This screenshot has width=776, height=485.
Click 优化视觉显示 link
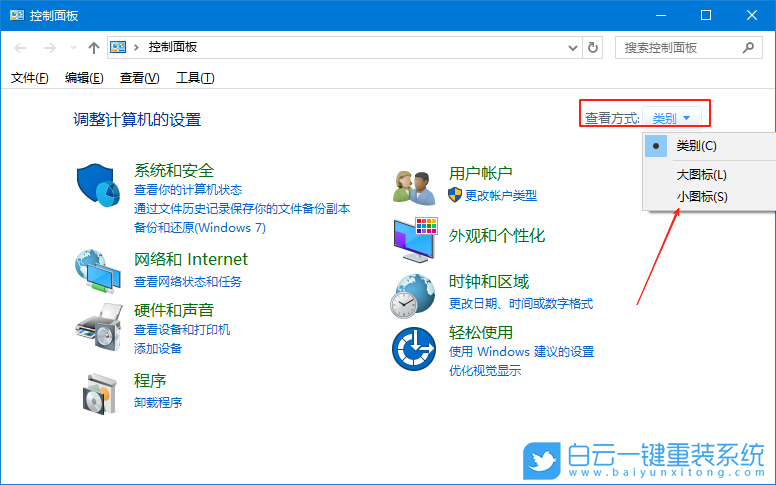pyautogui.click(x=485, y=370)
